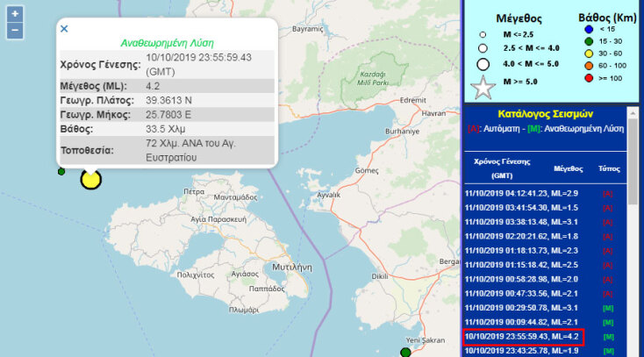
Task: Click the Dikili label on the map
Action: pos(380,276)
